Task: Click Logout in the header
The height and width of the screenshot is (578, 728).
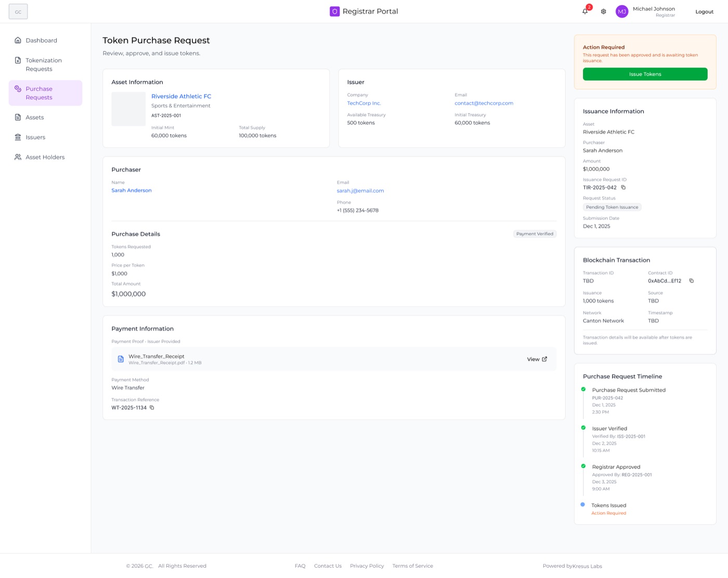Action: pos(704,11)
